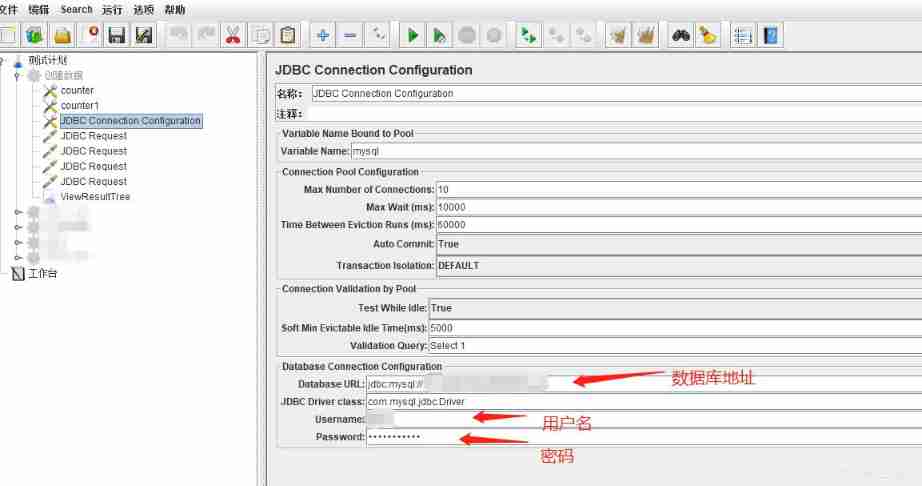Click Remote Stop All icon
Image resolution: width=922 pixels, height=486 pixels.
point(556,35)
